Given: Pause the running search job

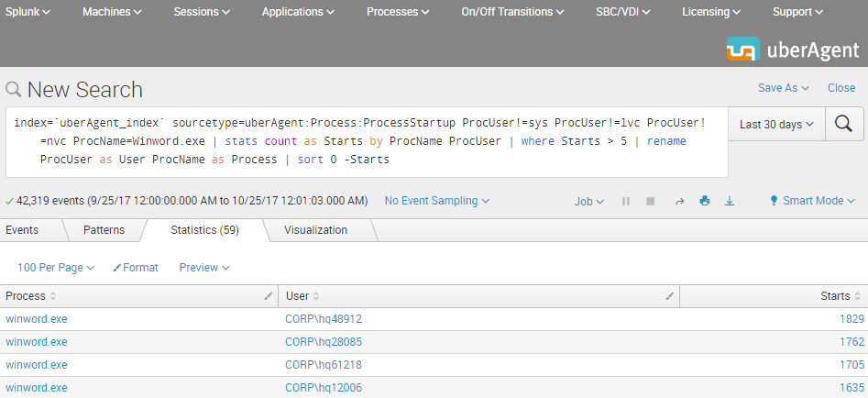Looking at the screenshot, I should click(626, 201).
